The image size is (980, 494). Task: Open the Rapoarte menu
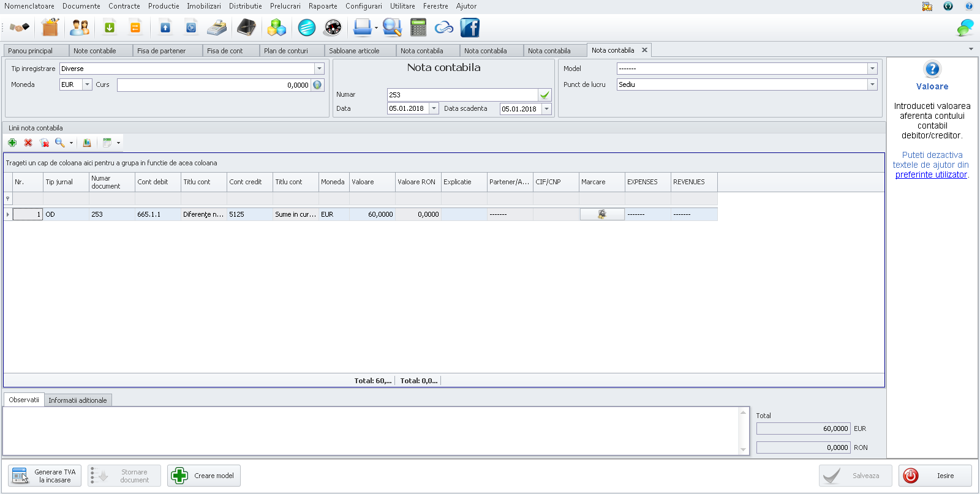coord(323,6)
